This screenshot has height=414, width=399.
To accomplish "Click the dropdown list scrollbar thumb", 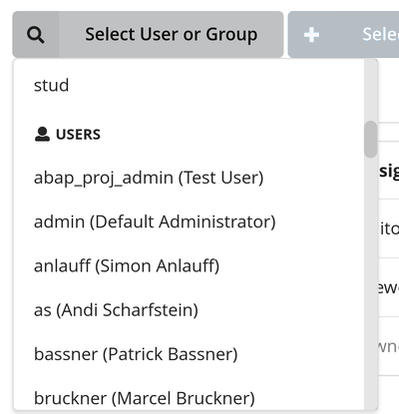I will (371, 139).
